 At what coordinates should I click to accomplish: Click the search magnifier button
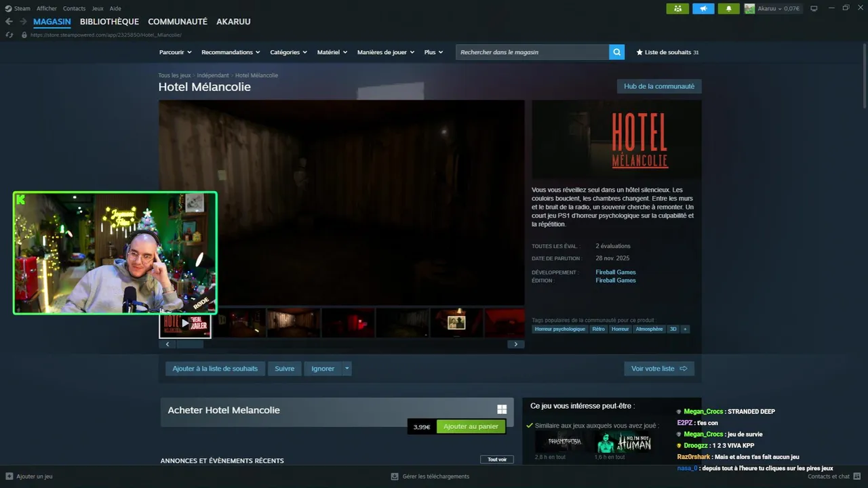click(x=616, y=52)
